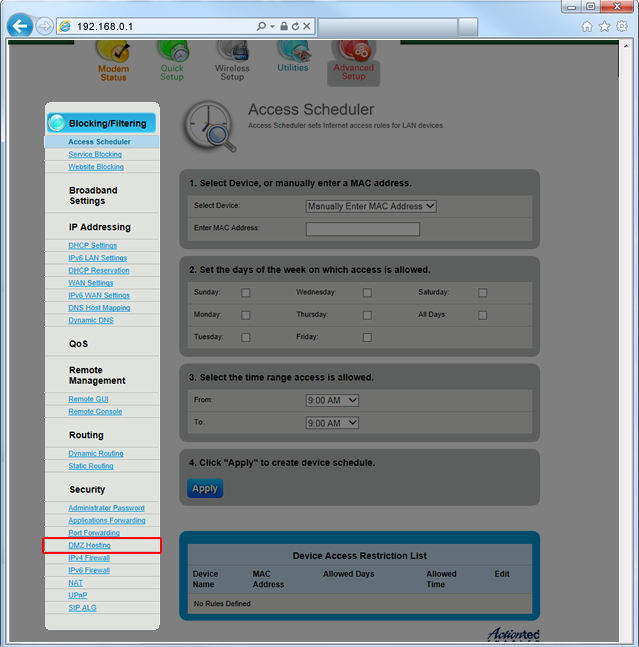Click the Stop loading X icon in address bar

(307, 26)
